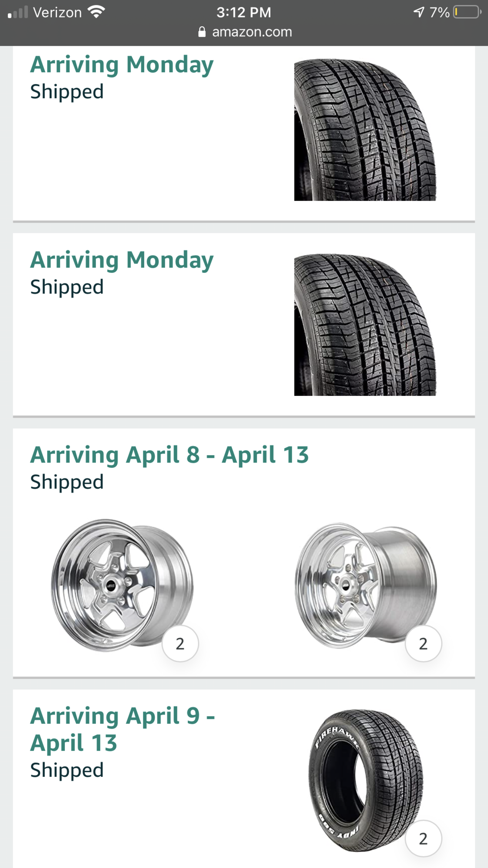The image size is (488, 868).
Task: Tap 'Shipped' status under April 8 order
Action: pyautogui.click(x=67, y=482)
